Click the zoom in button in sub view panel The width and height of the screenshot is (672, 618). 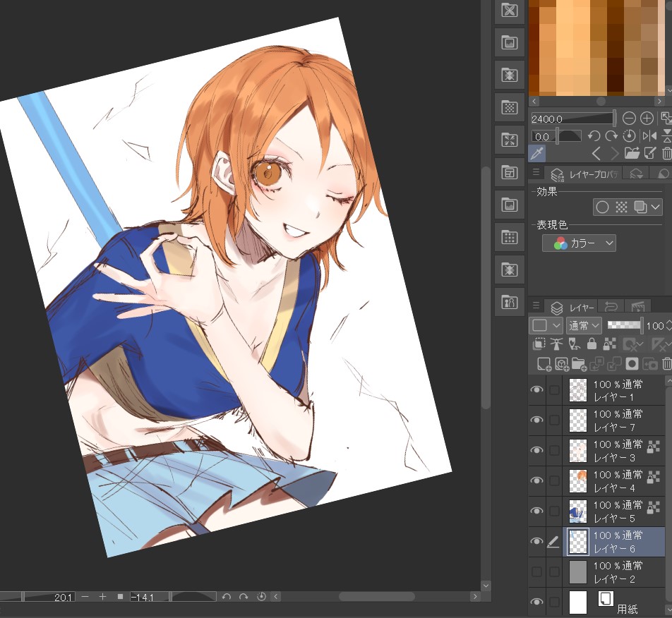tap(647, 119)
